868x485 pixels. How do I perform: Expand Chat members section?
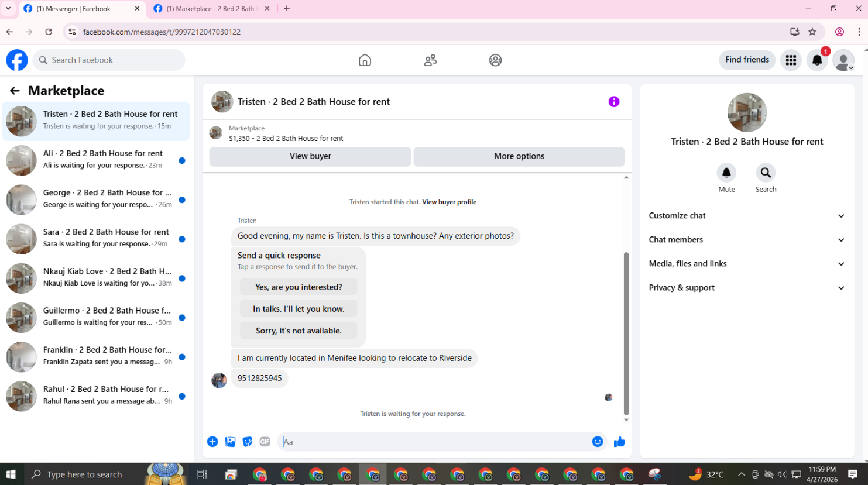pos(747,240)
